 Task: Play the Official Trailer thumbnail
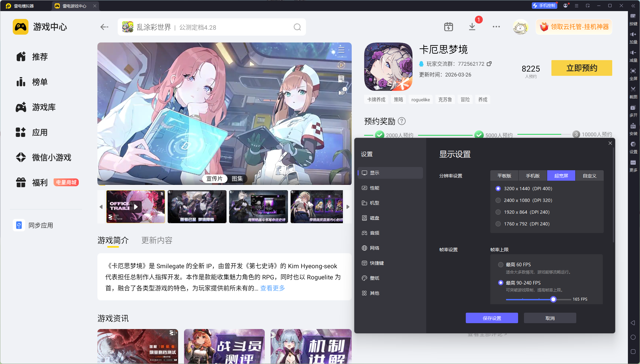pyautogui.click(x=136, y=207)
